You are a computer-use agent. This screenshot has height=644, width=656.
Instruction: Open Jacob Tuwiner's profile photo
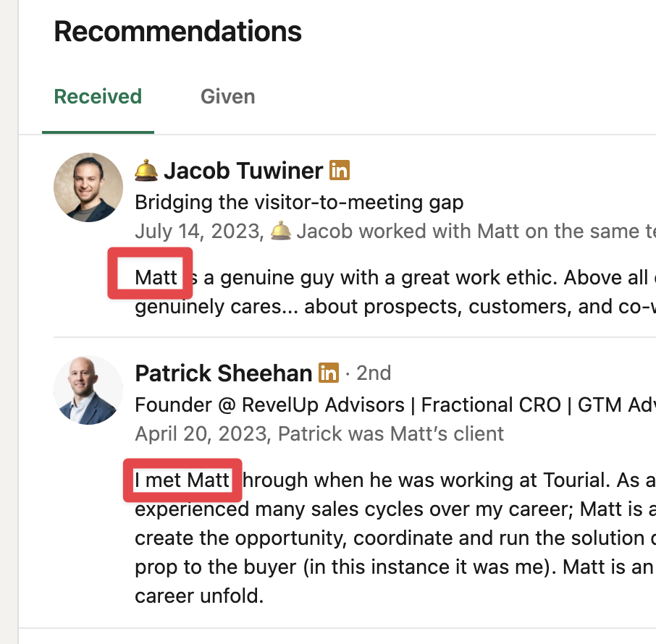[x=88, y=187]
